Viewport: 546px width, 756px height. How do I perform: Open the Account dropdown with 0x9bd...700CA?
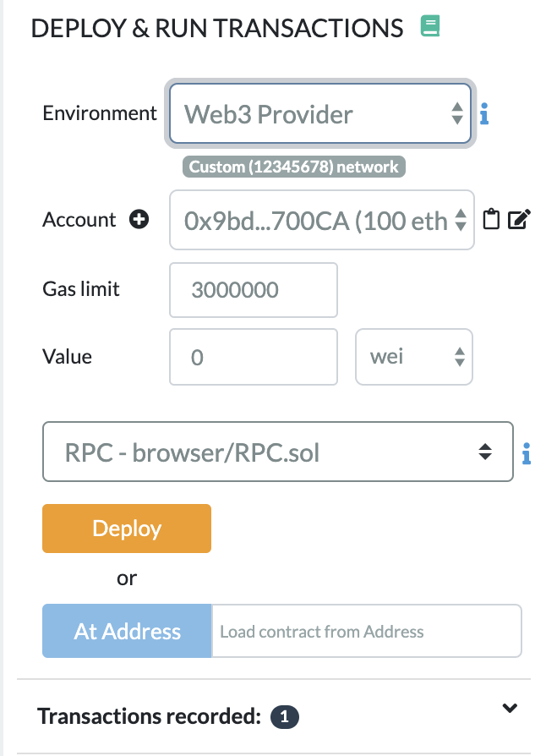click(x=321, y=221)
